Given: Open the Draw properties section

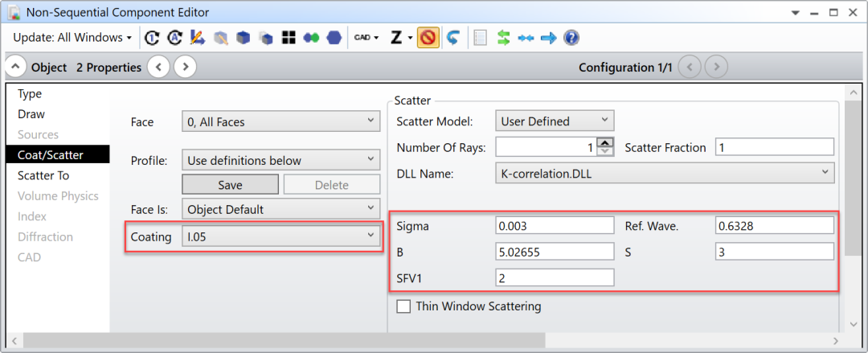Looking at the screenshot, I should click(31, 114).
